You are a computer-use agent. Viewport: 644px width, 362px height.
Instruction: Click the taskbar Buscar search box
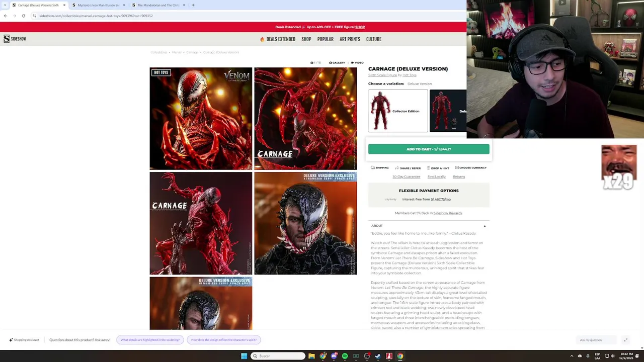pos(278,356)
